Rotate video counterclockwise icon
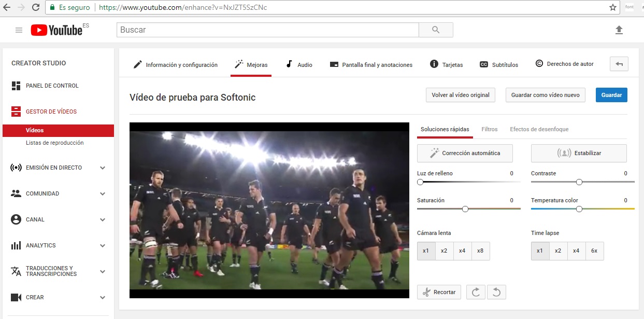This screenshot has height=319, width=644. click(x=496, y=292)
